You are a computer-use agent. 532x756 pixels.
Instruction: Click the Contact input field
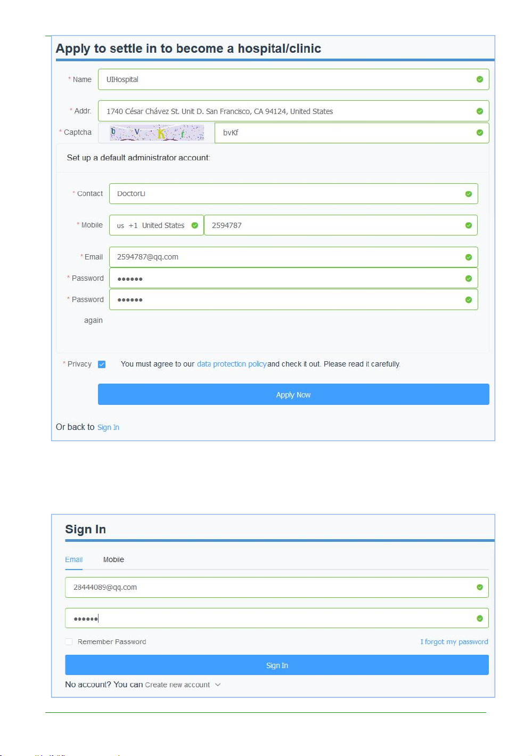[293, 193]
